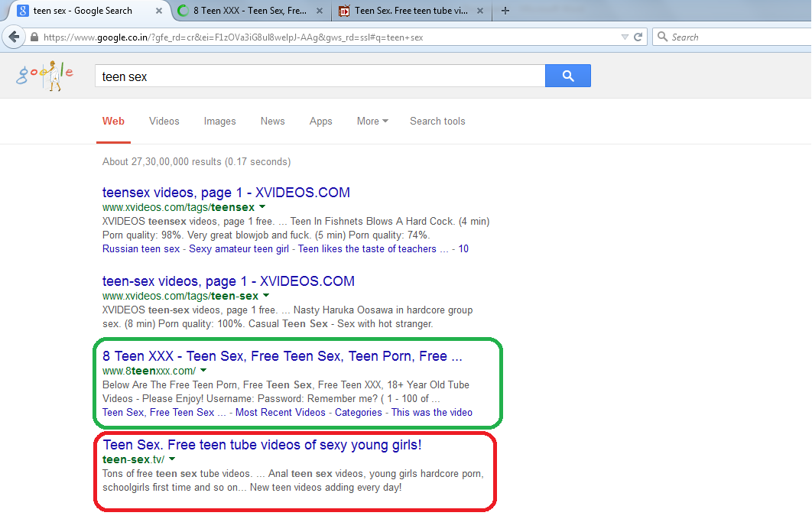The image size is (812, 532).
Task: Close the third browser tab
Action: [x=480, y=11]
